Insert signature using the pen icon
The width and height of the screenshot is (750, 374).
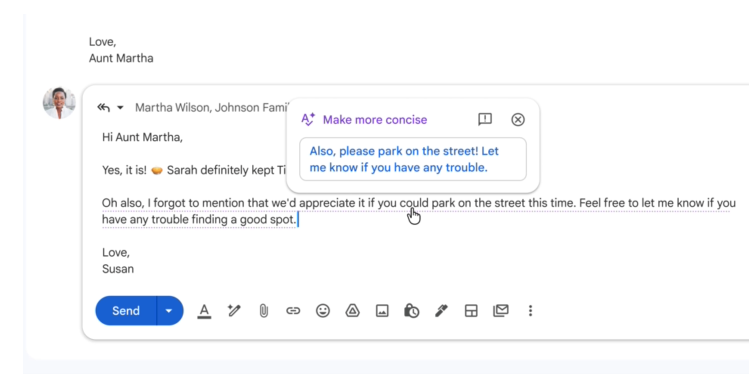pyautogui.click(x=441, y=311)
